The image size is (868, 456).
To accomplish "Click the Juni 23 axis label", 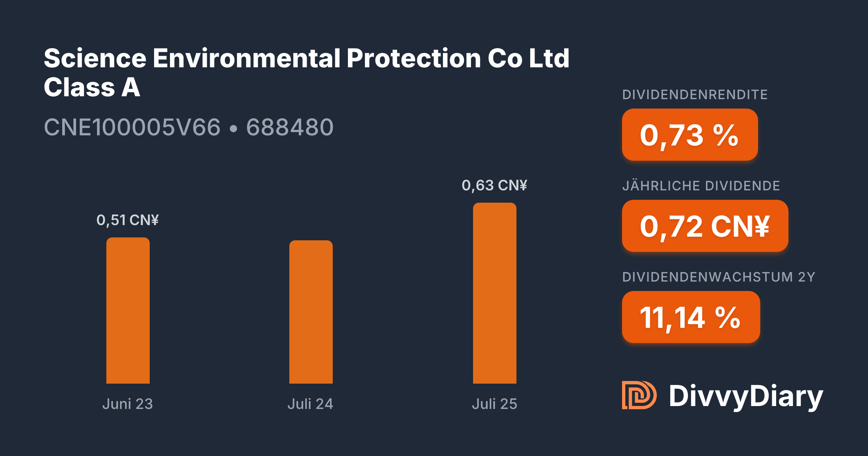I will click(x=127, y=404).
